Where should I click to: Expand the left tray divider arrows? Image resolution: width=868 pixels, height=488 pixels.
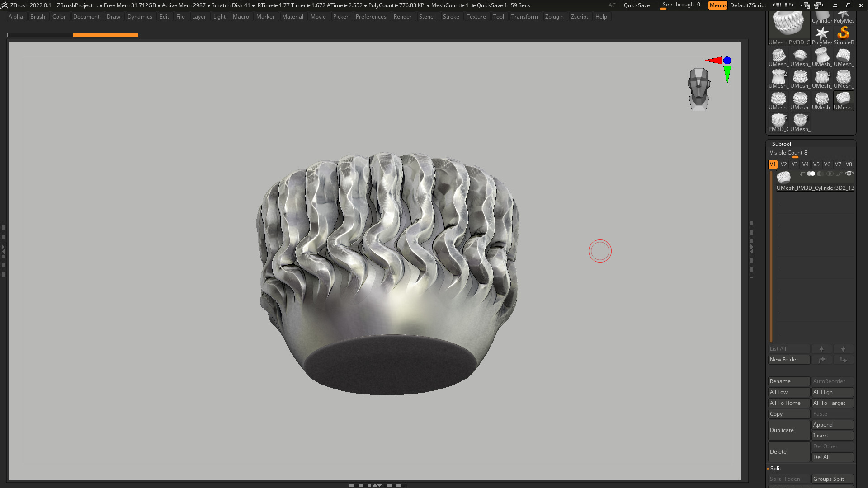(3, 249)
